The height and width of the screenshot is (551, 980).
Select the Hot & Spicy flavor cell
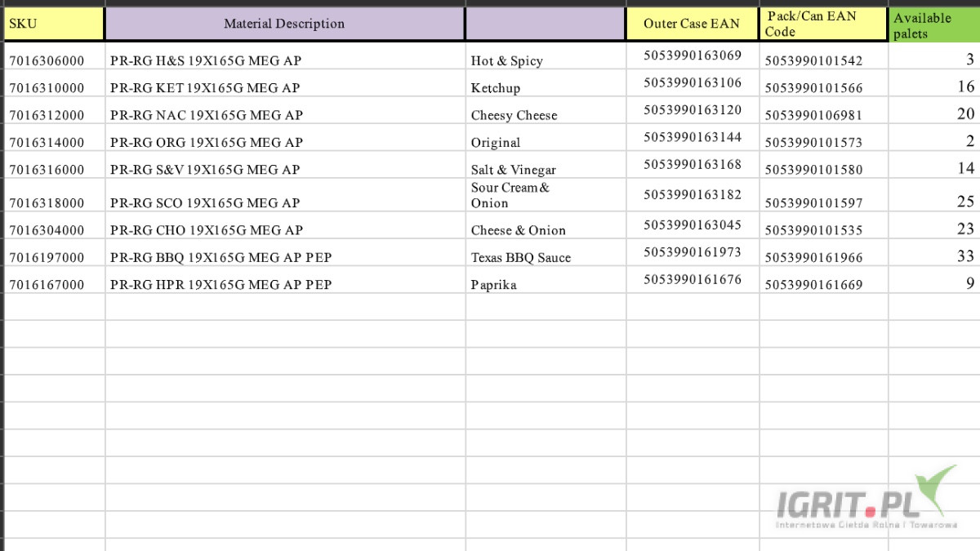506,60
